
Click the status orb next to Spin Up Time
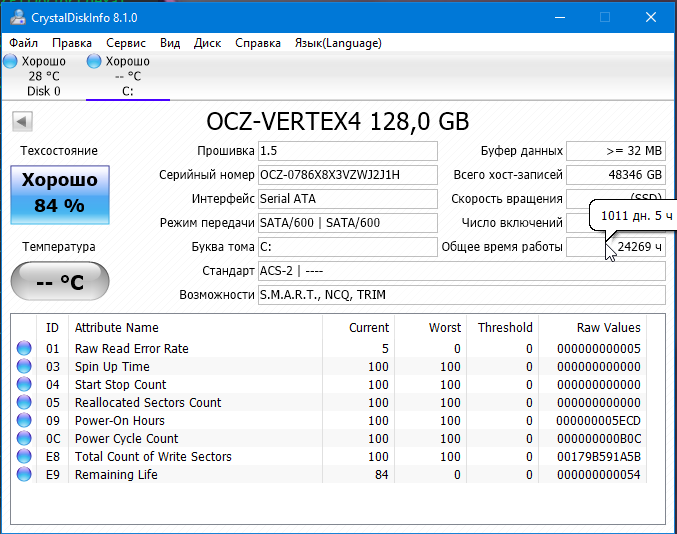pyautogui.click(x=24, y=367)
